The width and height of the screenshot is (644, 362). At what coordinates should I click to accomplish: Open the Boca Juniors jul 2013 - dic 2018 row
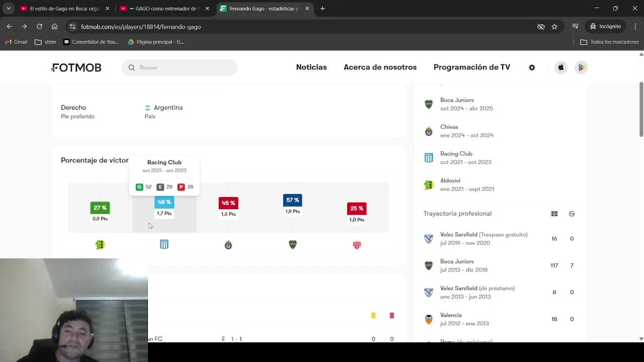[501, 265]
